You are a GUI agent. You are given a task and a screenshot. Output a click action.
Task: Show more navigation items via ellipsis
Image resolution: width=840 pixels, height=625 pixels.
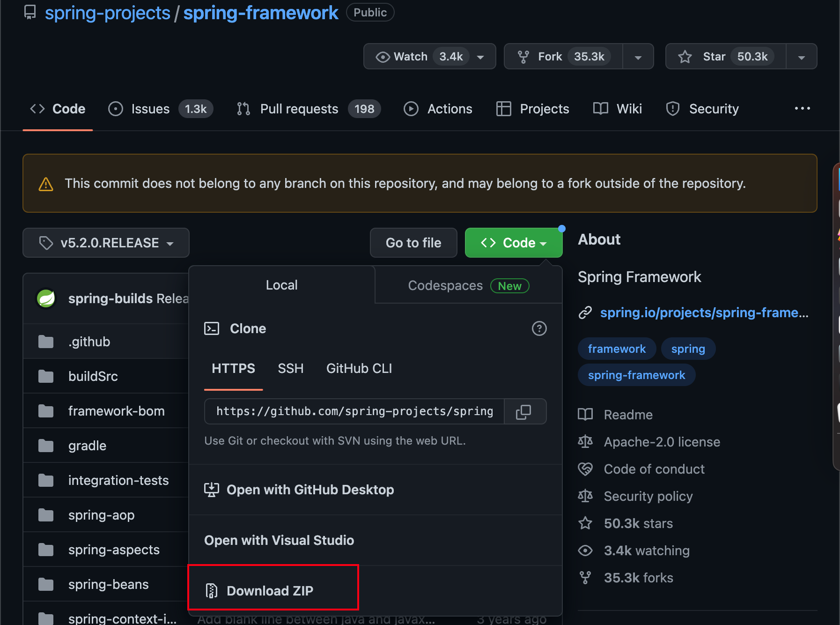coord(802,109)
